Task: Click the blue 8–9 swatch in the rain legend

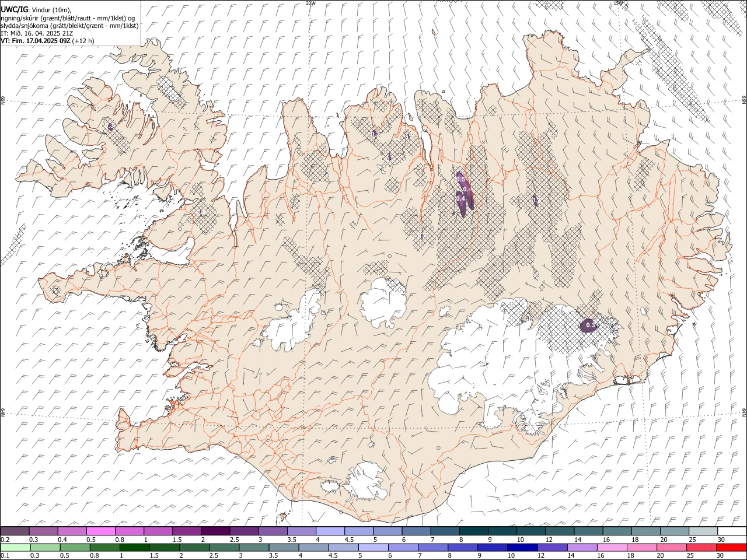Action: pos(463,547)
